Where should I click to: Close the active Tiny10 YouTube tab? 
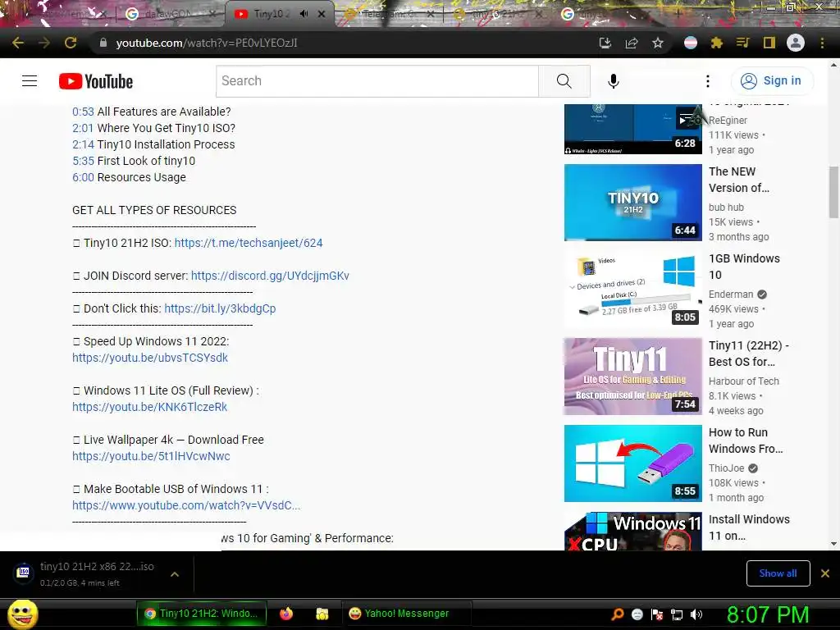tap(322, 14)
